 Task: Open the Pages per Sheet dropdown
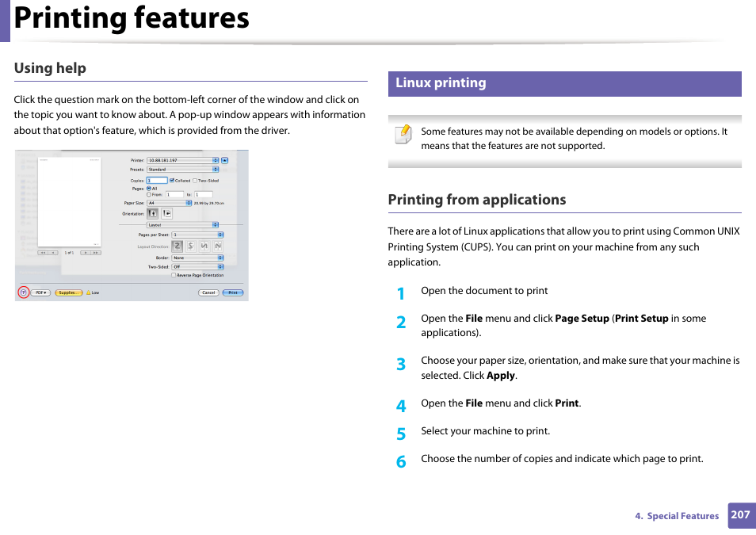coord(197,235)
